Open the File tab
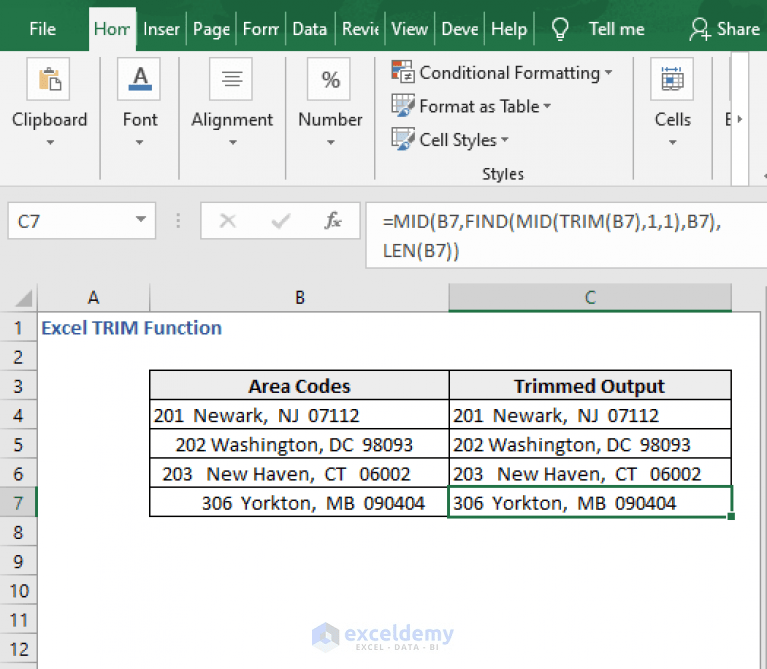 click(x=43, y=29)
